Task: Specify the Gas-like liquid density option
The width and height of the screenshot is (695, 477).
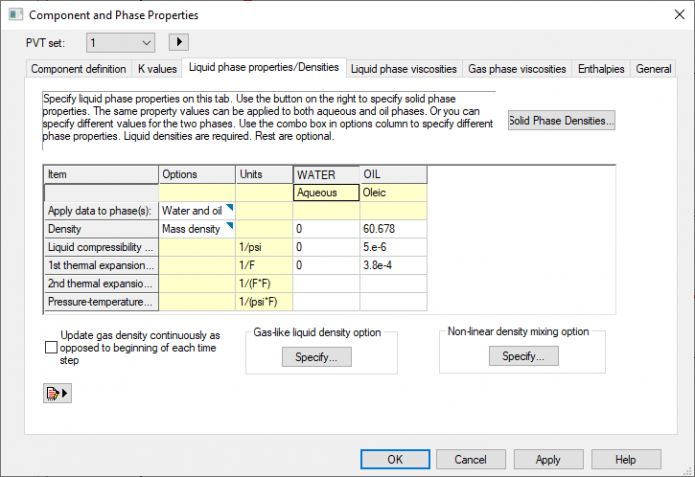Action: [x=316, y=357]
